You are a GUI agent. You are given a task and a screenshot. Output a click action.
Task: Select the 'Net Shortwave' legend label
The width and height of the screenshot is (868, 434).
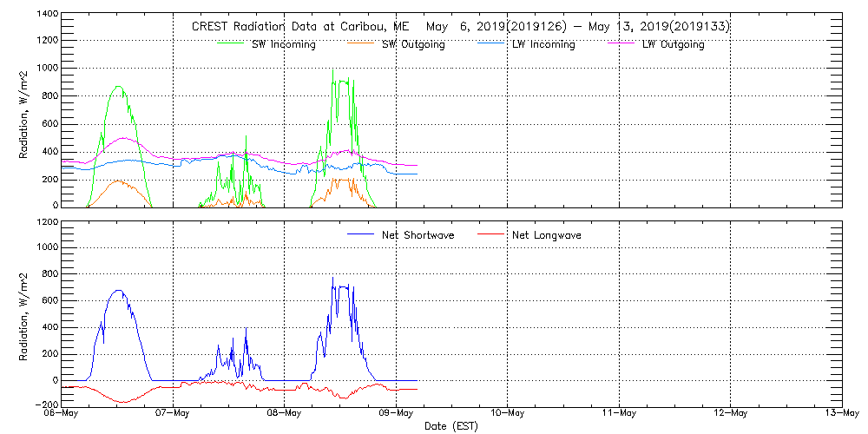(418, 235)
